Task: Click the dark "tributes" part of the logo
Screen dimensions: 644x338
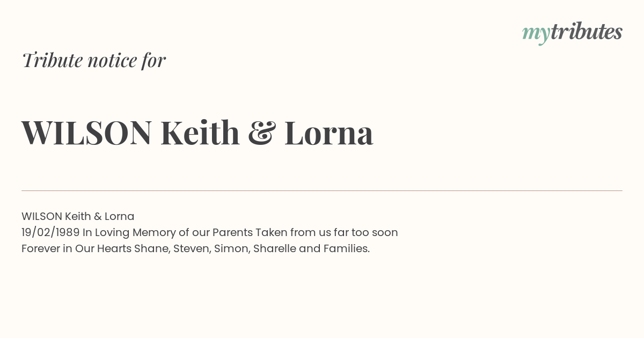Action: 587,32
